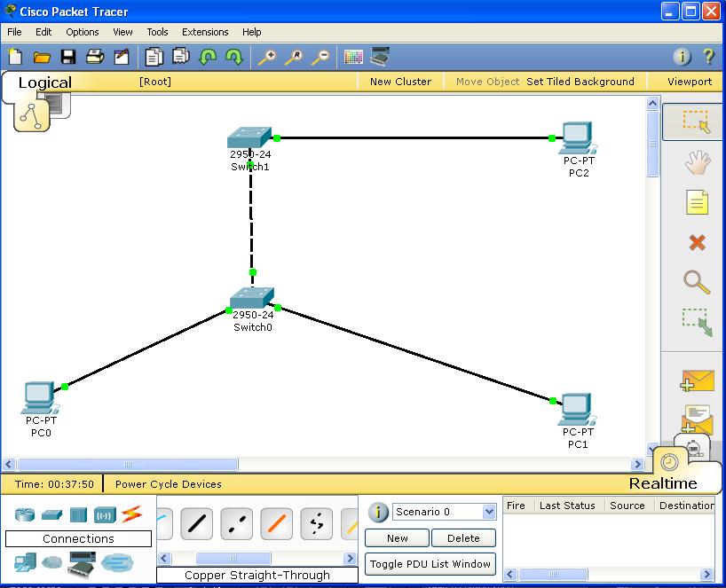Screen dimensions: 726x588
Task: Select the Wireless Devices category icon
Action: pos(105,514)
